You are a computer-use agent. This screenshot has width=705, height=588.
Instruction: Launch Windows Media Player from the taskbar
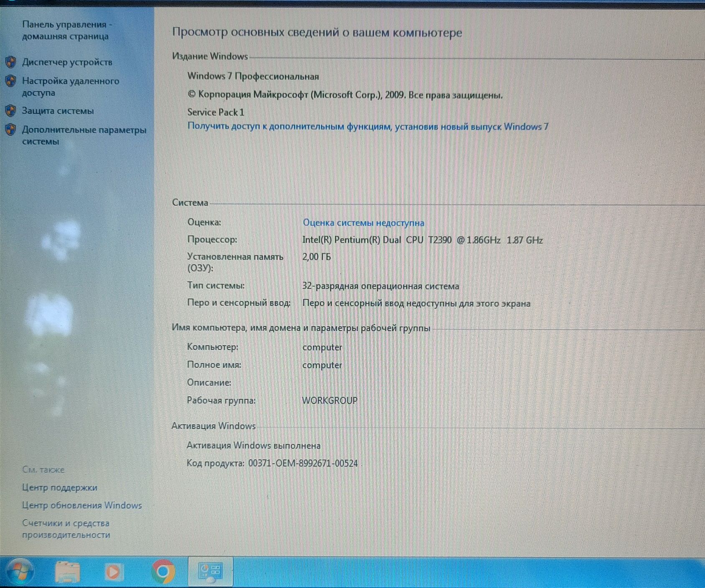point(113,572)
